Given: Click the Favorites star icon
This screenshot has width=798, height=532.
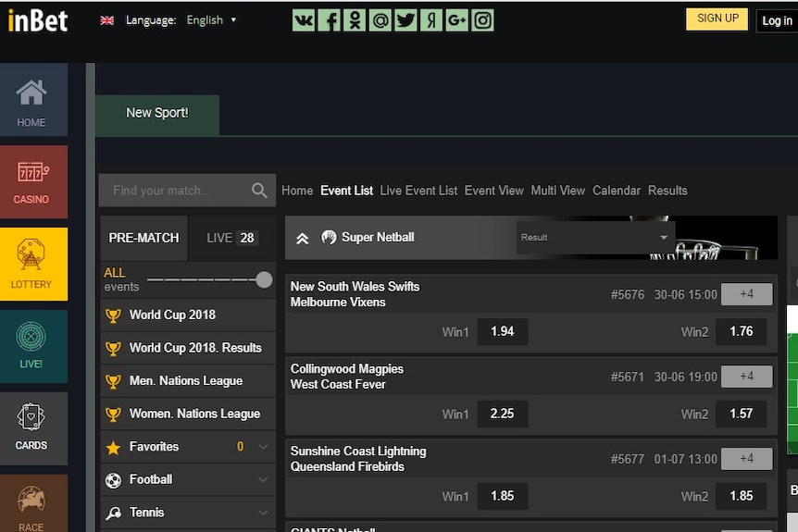Looking at the screenshot, I should point(113,448).
